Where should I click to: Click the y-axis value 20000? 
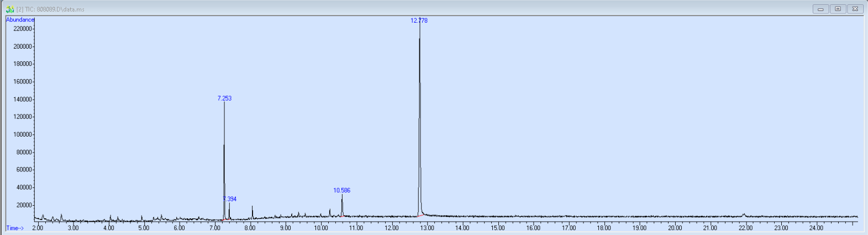[24, 205]
